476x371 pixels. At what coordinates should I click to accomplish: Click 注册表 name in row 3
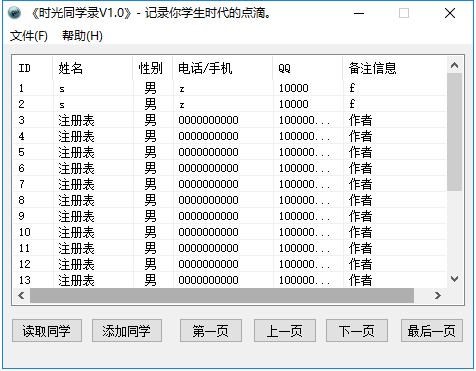[x=77, y=120]
